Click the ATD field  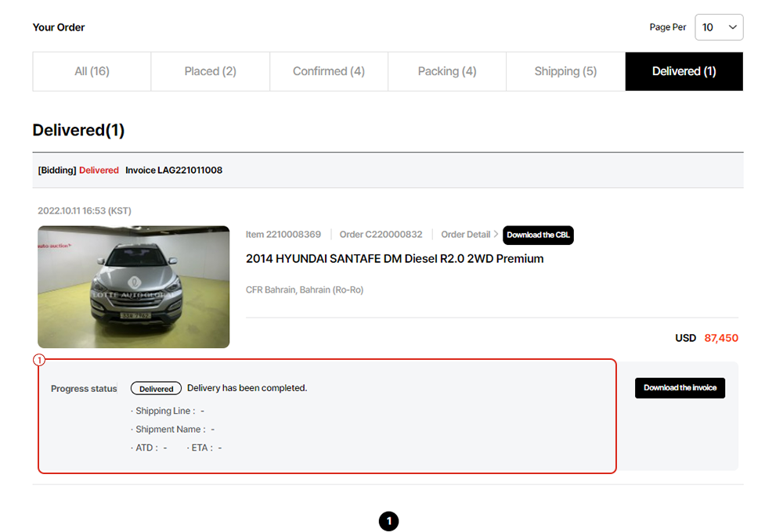(149, 448)
